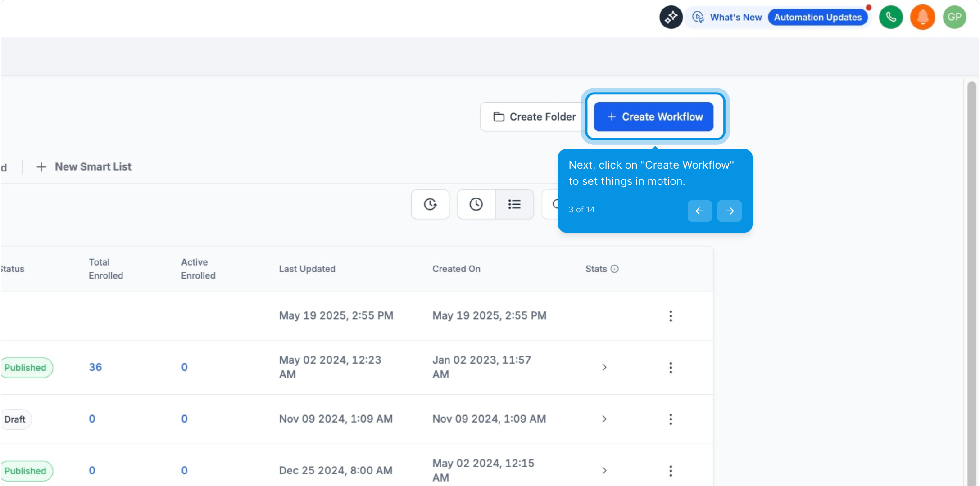
Task: Click total enrolled 0 in Draft row
Action: tap(92, 418)
